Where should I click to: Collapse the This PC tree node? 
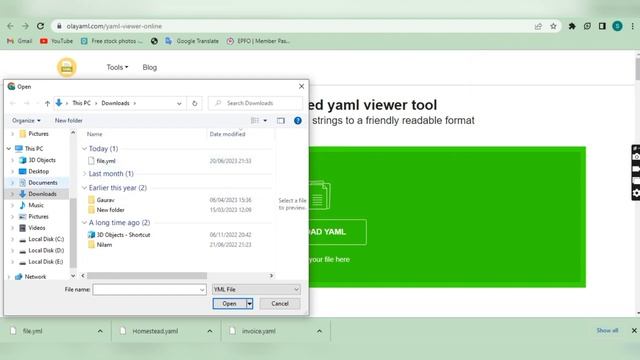(x=9, y=149)
